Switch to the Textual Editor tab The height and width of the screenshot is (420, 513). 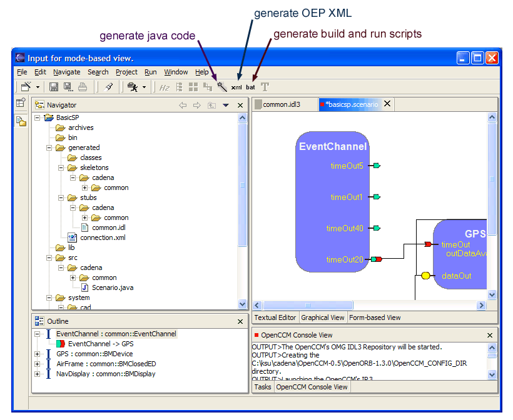[275, 317]
